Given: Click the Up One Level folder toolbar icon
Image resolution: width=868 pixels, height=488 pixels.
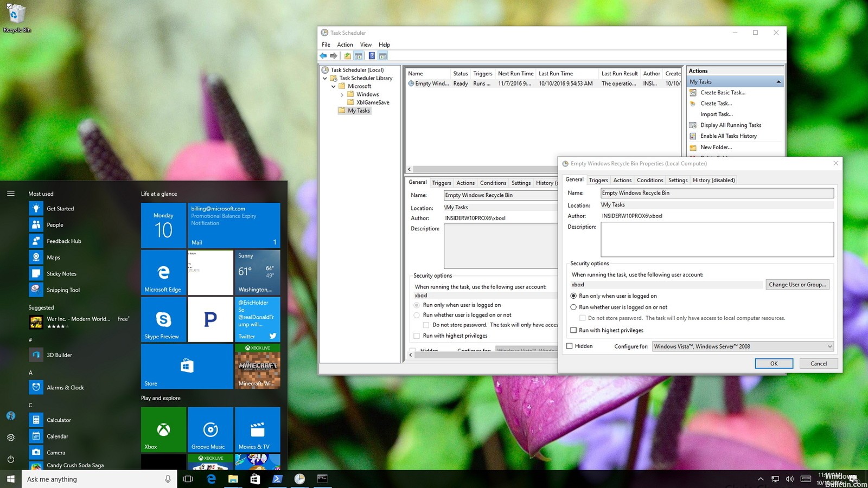Looking at the screenshot, I should [348, 56].
